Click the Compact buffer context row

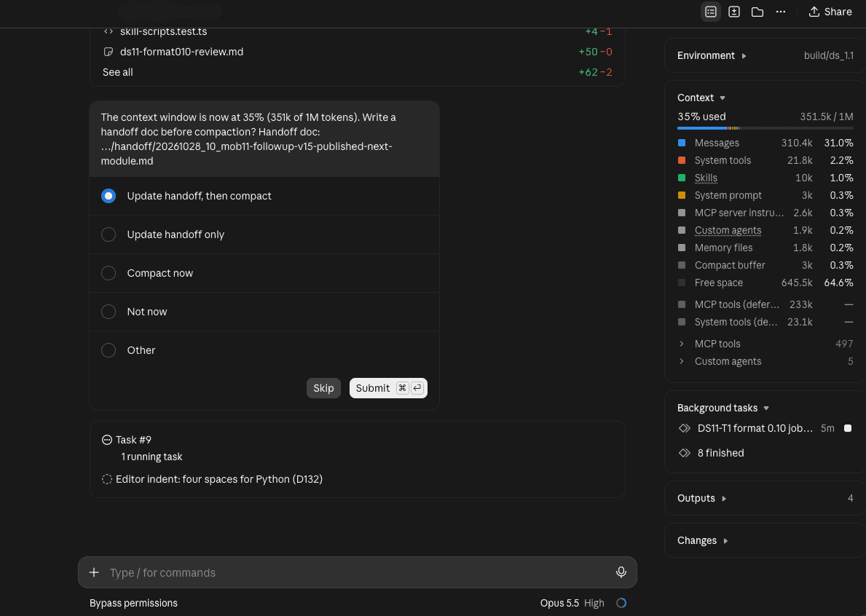tap(765, 266)
